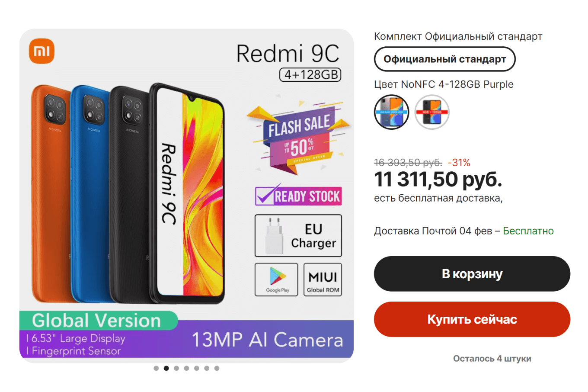Click the Global Version green label
The height and width of the screenshot is (392, 588).
coord(98,320)
